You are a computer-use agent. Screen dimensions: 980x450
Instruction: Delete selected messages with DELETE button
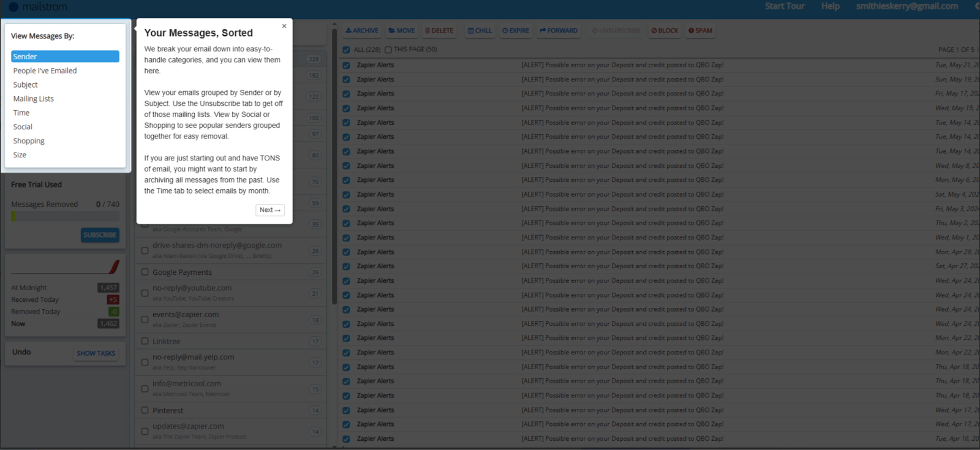click(x=439, y=31)
